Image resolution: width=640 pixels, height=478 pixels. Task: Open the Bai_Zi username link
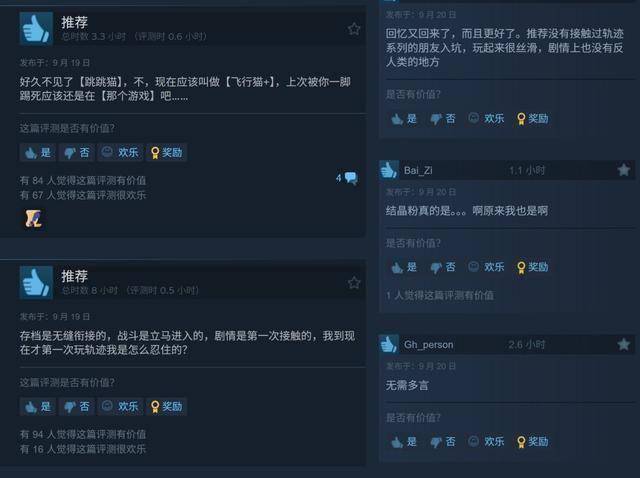418,170
